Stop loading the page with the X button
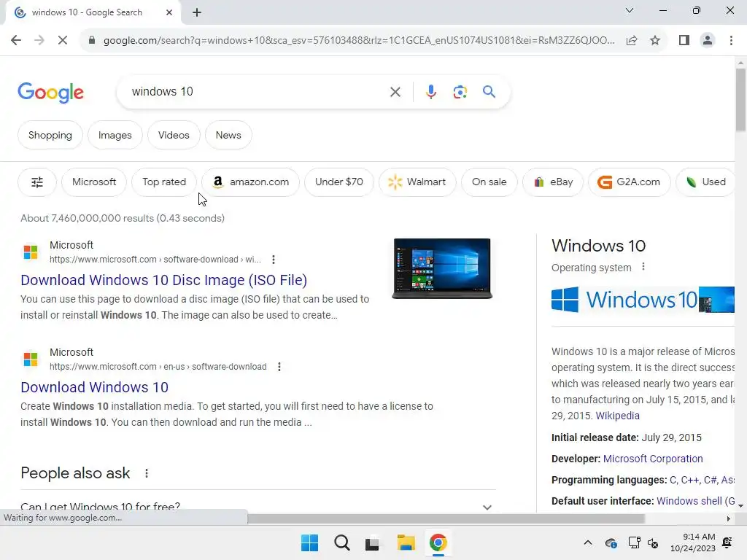The height and width of the screenshot is (560, 747). (63, 41)
